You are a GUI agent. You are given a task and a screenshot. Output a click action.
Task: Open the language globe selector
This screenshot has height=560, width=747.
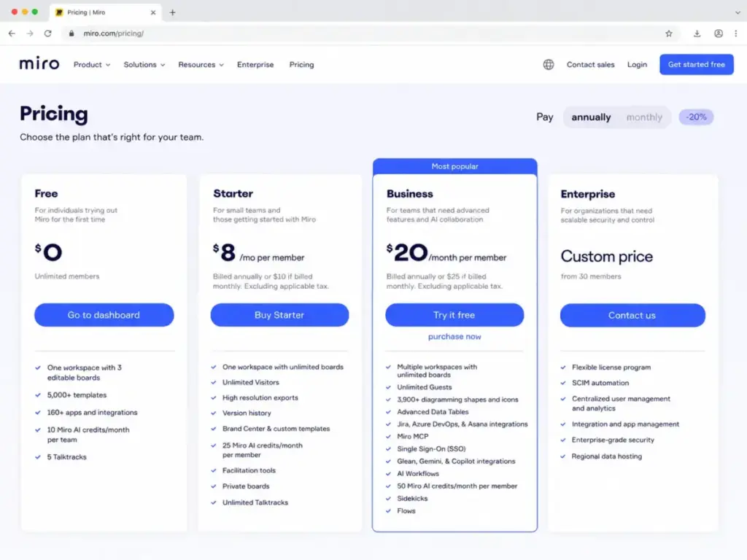(549, 64)
